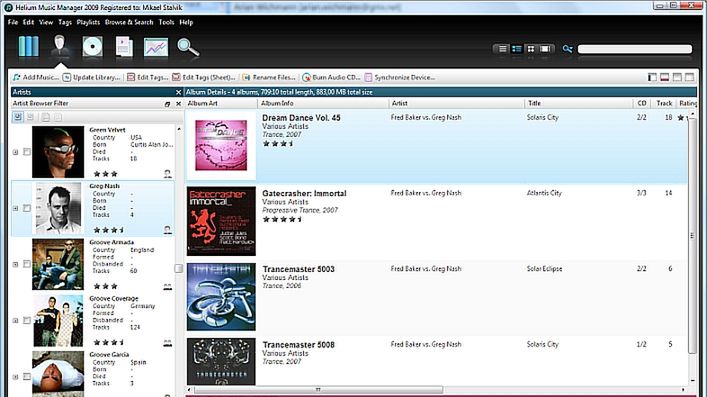The height and width of the screenshot is (397, 707).
Task: Open the Browse & Search menu
Action: [x=129, y=22]
